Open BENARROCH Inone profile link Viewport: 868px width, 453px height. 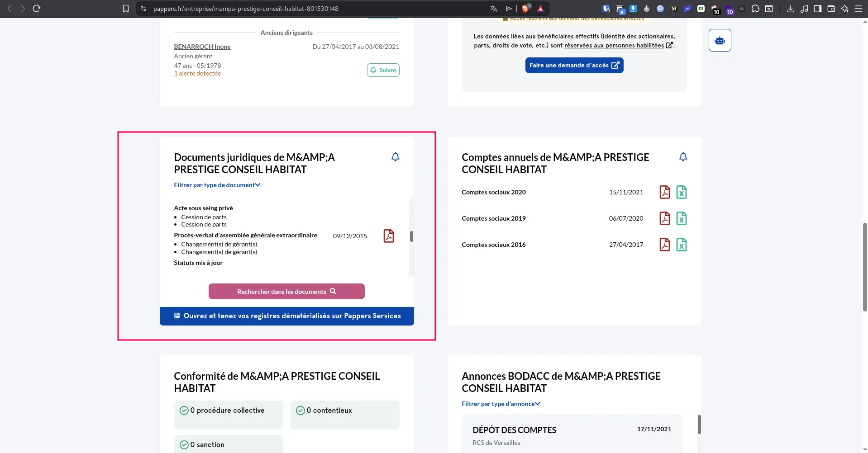[x=202, y=47]
